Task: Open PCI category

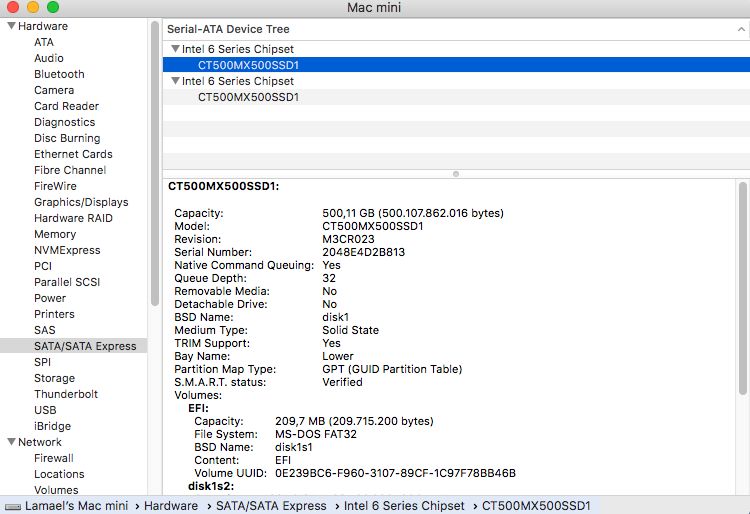Action: coord(43,266)
